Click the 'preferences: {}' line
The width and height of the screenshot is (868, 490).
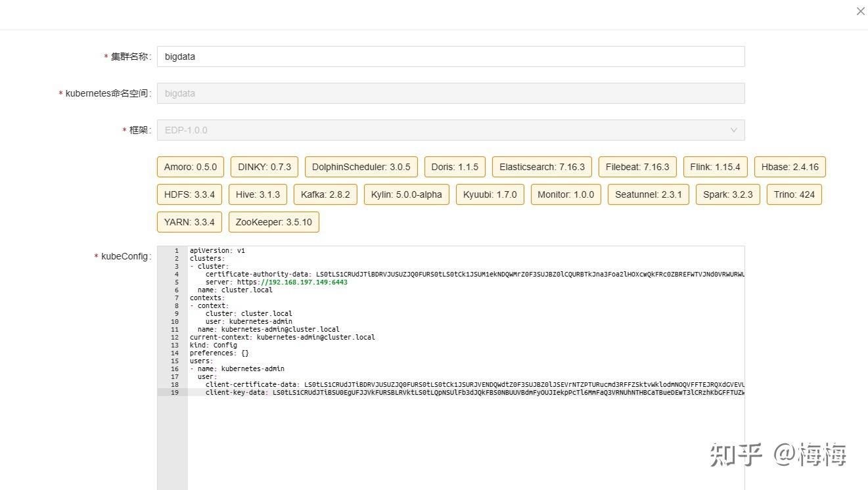click(219, 353)
